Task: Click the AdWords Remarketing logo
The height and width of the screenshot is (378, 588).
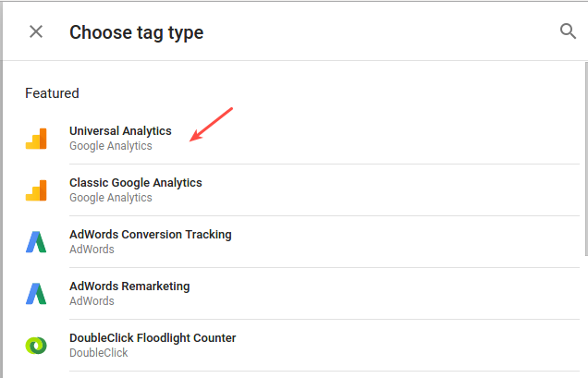Action: 36,294
